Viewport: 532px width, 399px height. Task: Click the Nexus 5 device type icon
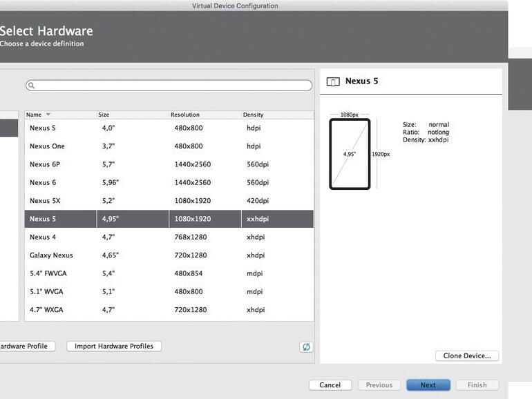click(333, 81)
